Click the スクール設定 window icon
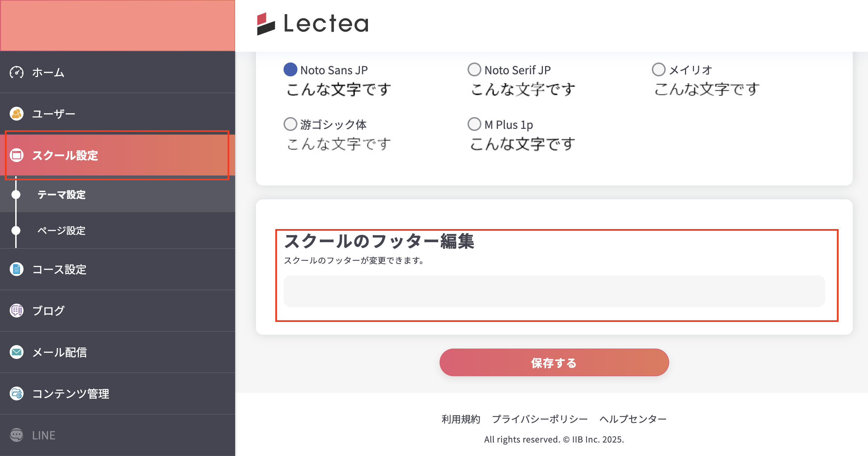Viewport: 868px width, 456px height. click(16, 156)
